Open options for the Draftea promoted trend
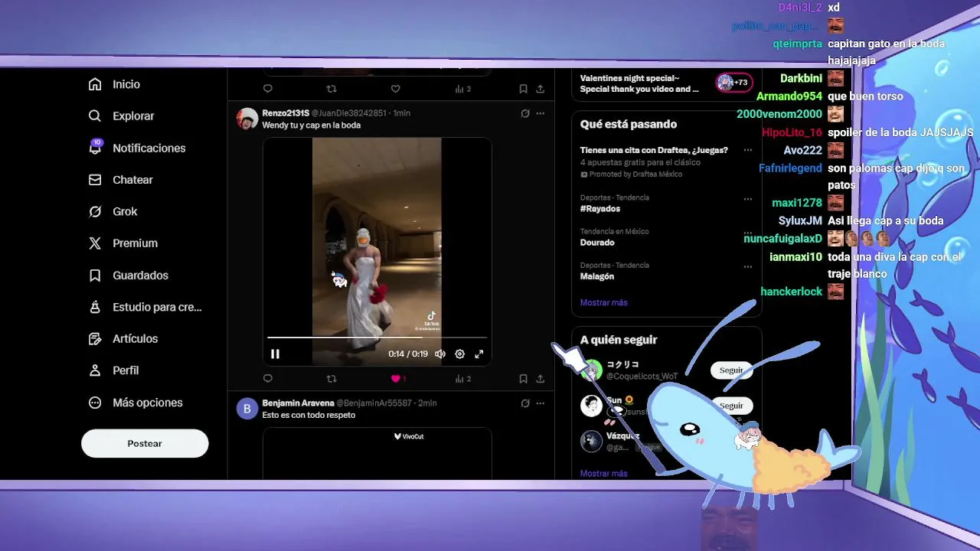This screenshot has height=551, width=980. [x=748, y=150]
